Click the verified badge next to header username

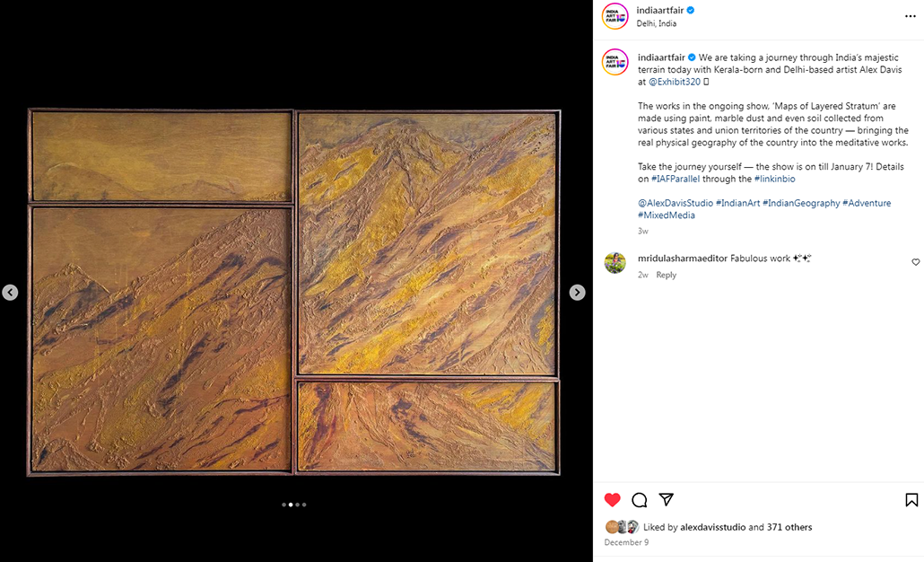(691, 10)
